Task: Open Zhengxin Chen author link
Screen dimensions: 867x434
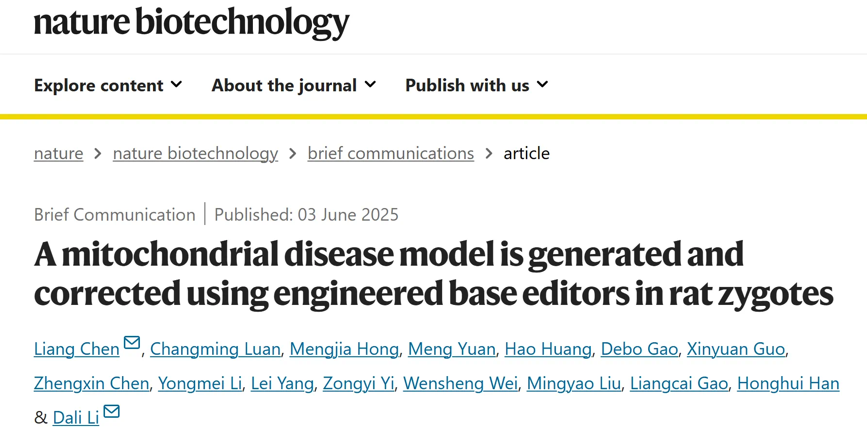Action: (x=91, y=384)
